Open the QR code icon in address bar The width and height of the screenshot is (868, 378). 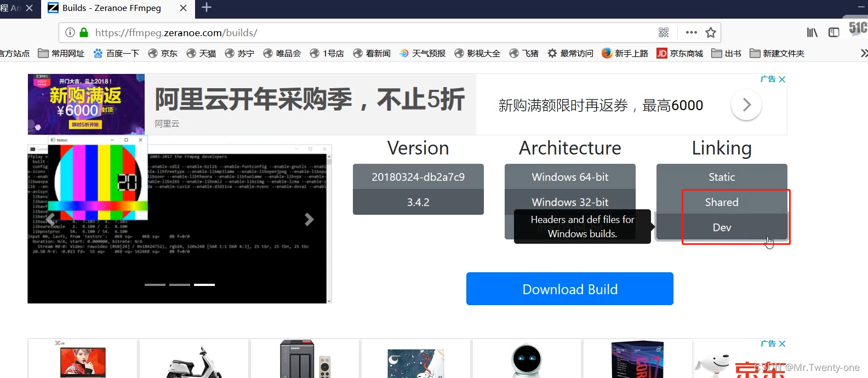click(664, 32)
